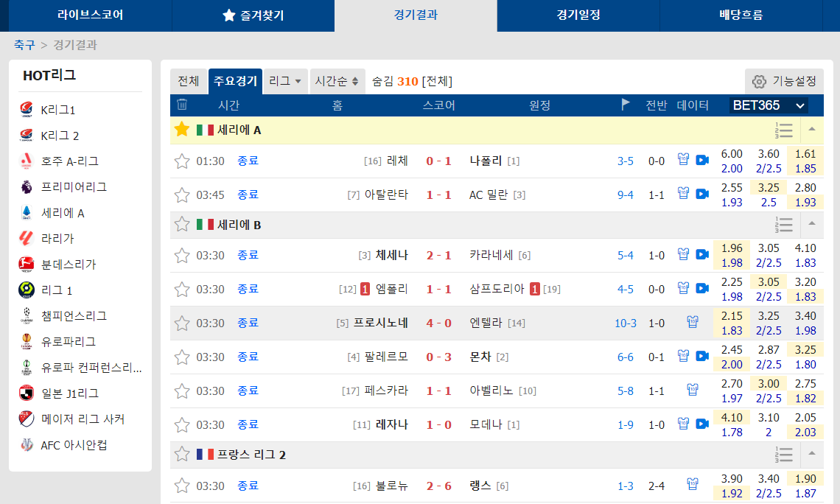Open lineup jersey icon for 레체 vs 나폴리
Viewport: 840px width, 504px height.
(x=683, y=158)
